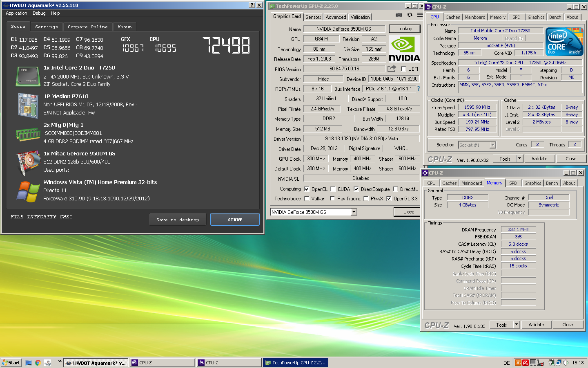
Task: Open the Show Desktop quick launch icon
Action: tap(29, 363)
